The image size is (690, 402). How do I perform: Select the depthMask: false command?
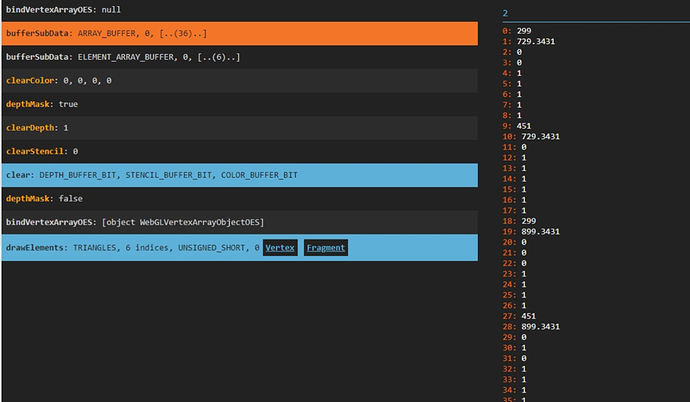238,198
